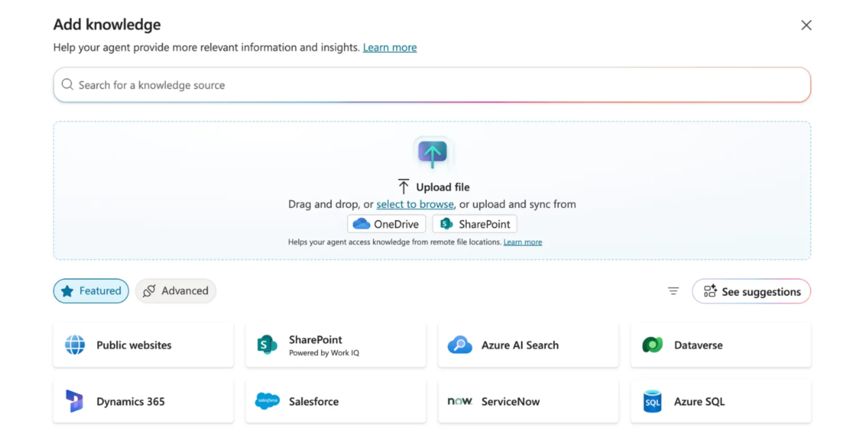This screenshot has width=868, height=434.
Task: Choose the ServiceNow "now" logo
Action: click(460, 401)
